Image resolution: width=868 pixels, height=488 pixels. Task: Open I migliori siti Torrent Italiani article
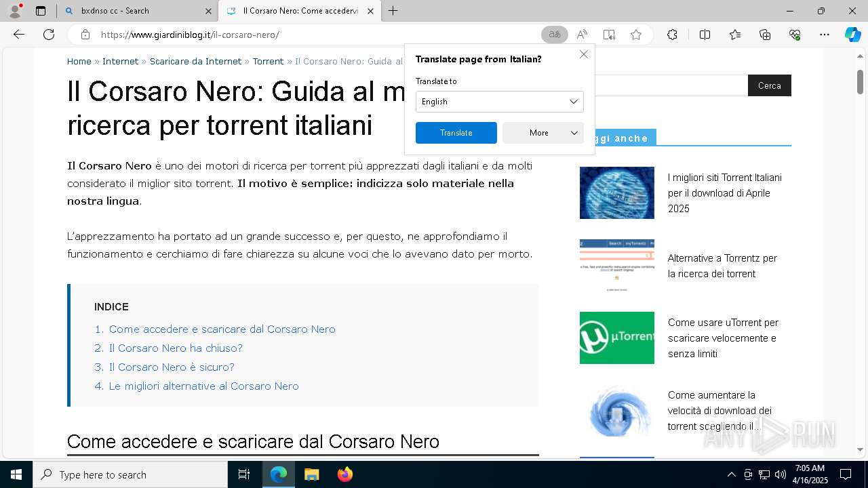click(725, 193)
